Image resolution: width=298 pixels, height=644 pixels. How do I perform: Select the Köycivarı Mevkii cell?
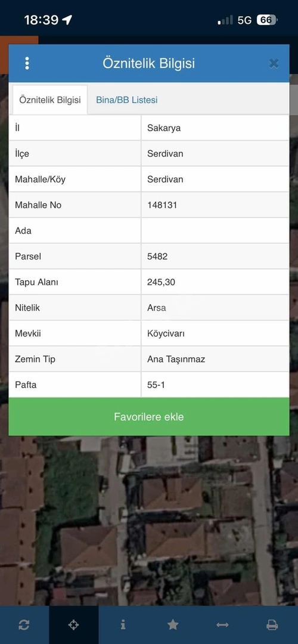(215, 333)
